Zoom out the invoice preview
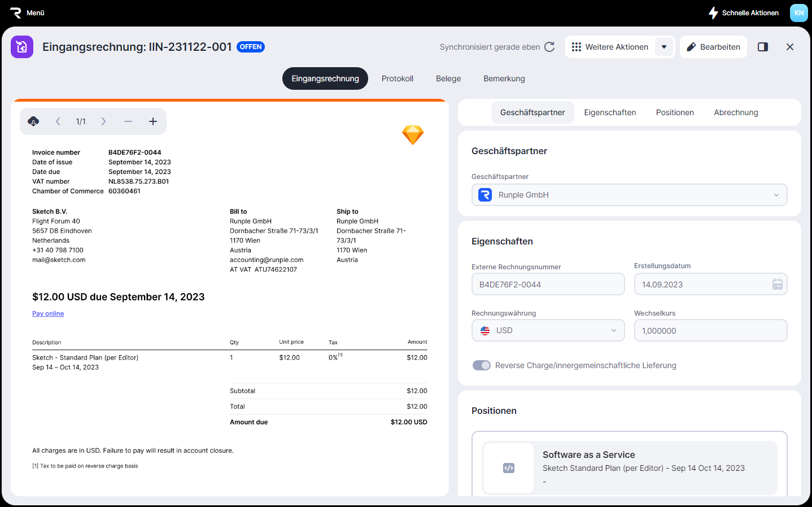This screenshot has height=507, width=812. point(128,121)
